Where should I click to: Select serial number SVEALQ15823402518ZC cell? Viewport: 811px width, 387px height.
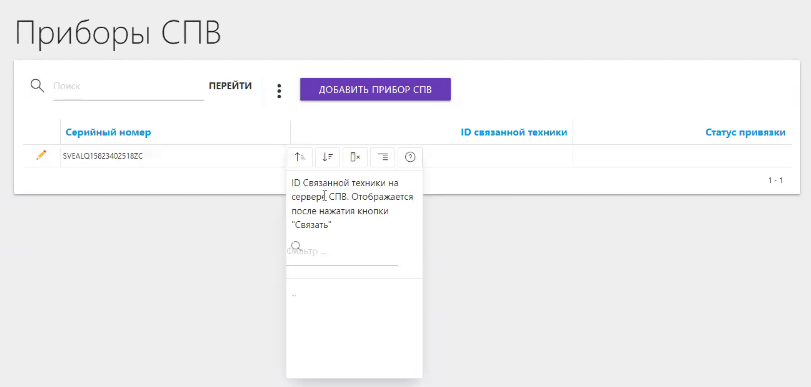pyautogui.click(x=103, y=156)
